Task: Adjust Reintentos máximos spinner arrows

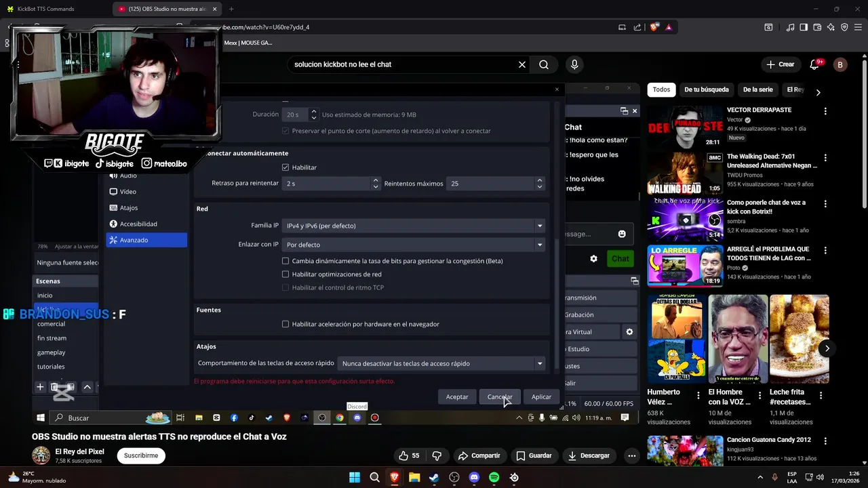Action: (x=540, y=184)
